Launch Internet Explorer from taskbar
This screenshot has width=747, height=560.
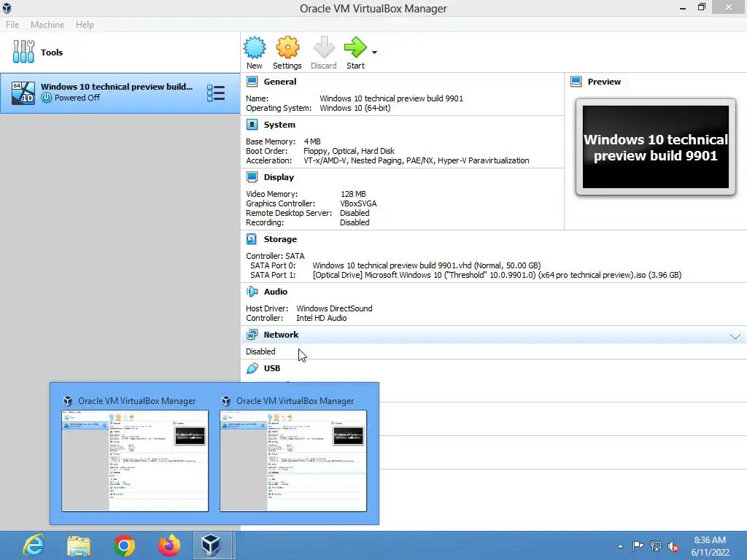tap(34, 545)
